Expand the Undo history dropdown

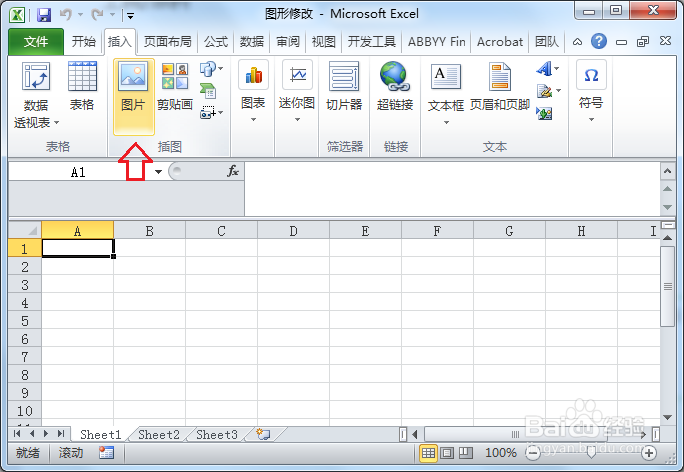pyautogui.click(x=80, y=15)
